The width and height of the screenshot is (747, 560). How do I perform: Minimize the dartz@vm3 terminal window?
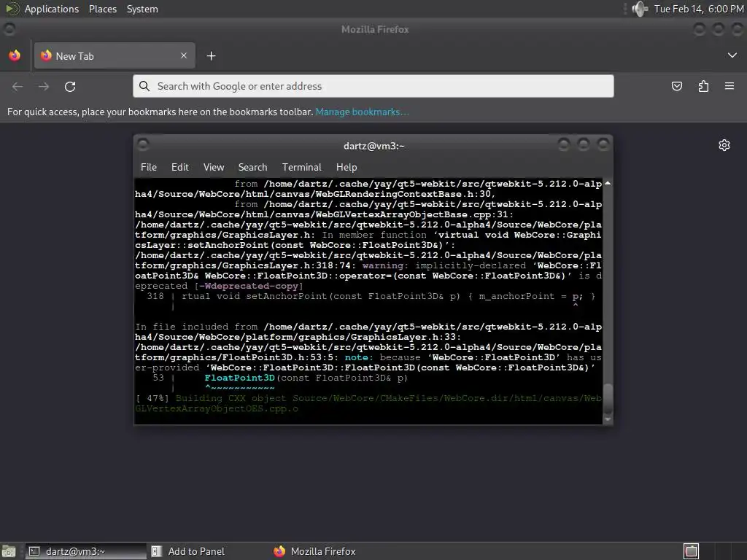tap(564, 144)
